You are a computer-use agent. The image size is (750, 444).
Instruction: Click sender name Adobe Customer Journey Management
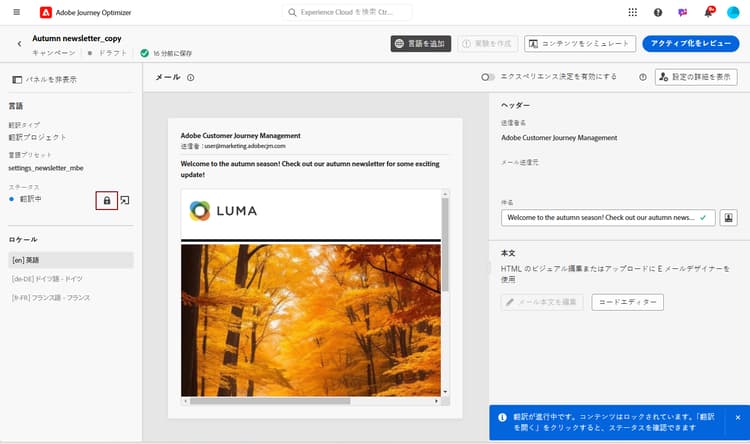(x=559, y=138)
